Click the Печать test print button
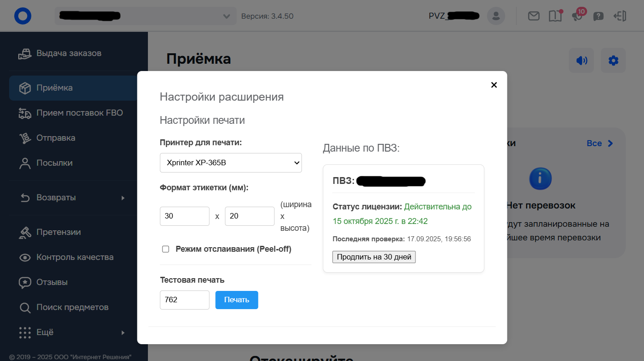 236,300
